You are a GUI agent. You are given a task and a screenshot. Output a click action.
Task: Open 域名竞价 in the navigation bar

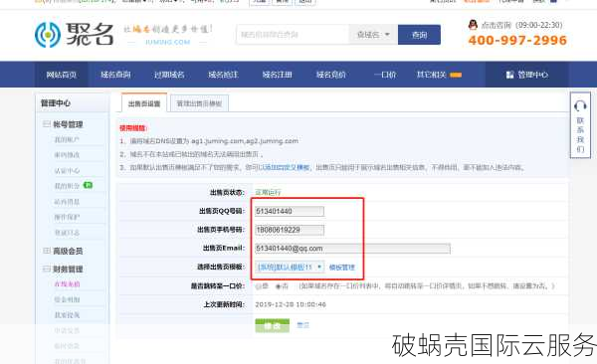click(x=331, y=75)
